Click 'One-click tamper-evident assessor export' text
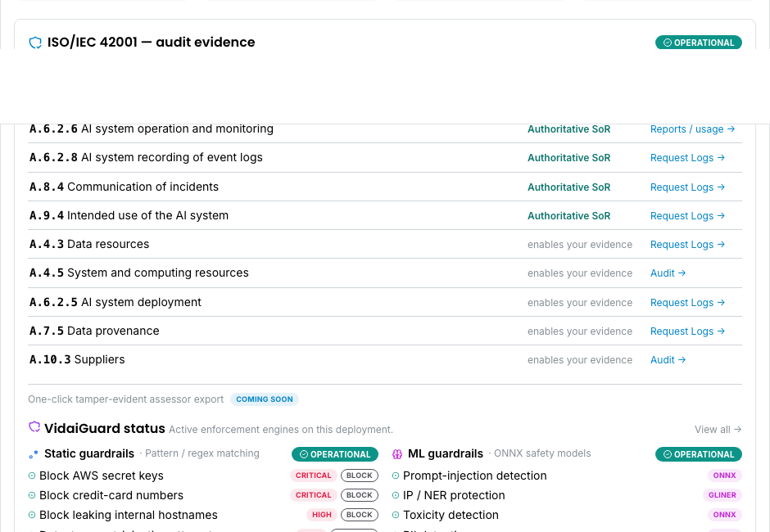 tap(125, 399)
